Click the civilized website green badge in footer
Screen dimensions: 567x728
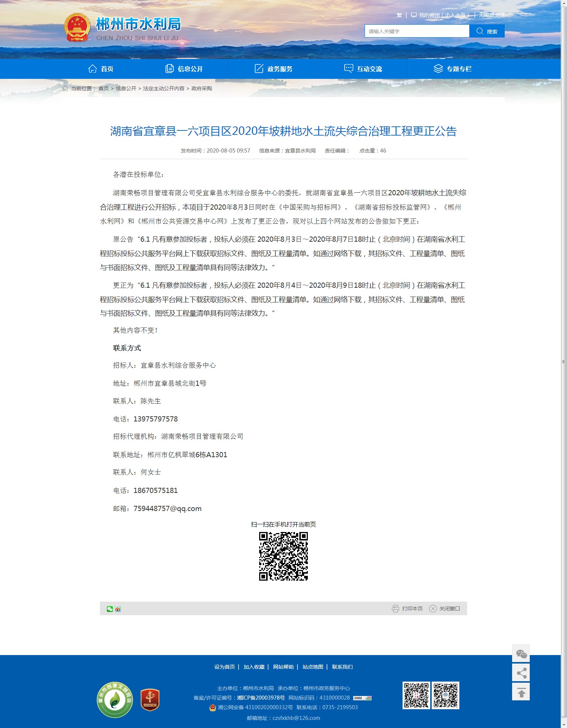coord(115,700)
